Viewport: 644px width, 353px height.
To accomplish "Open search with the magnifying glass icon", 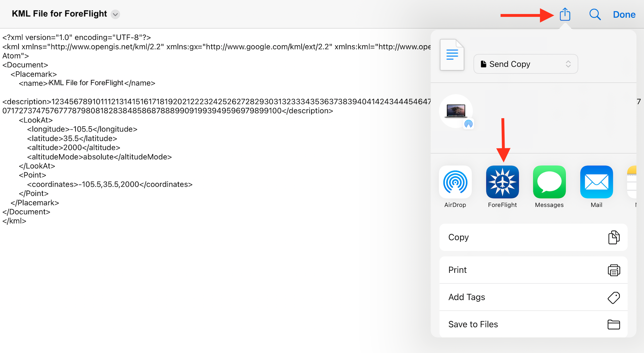I will tap(595, 14).
